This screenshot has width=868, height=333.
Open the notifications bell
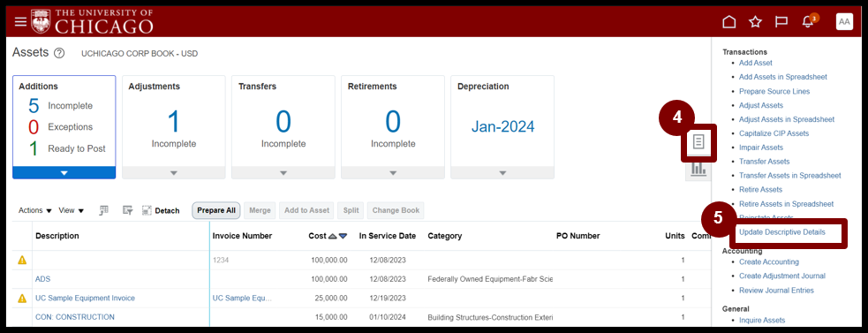[809, 21]
